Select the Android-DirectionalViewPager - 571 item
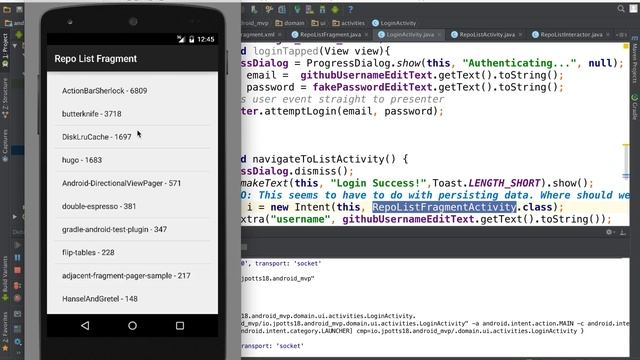Image resolution: width=640 pixels, height=360 pixels. [132, 183]
